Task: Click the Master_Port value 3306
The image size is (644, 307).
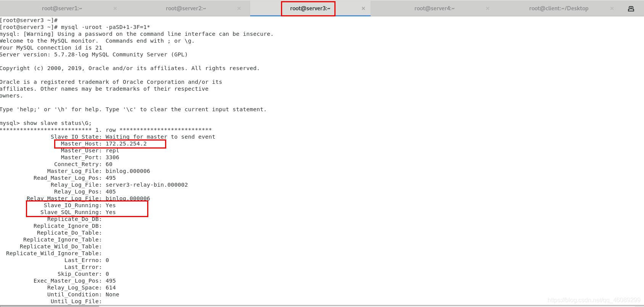Action: (112, 157)
